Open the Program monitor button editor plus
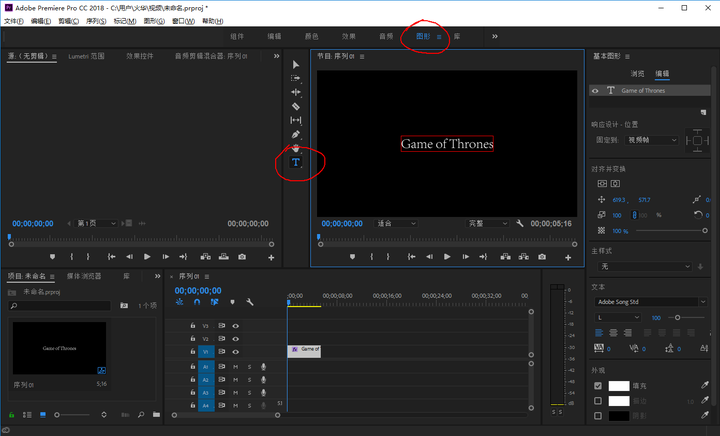 (568, 257)
